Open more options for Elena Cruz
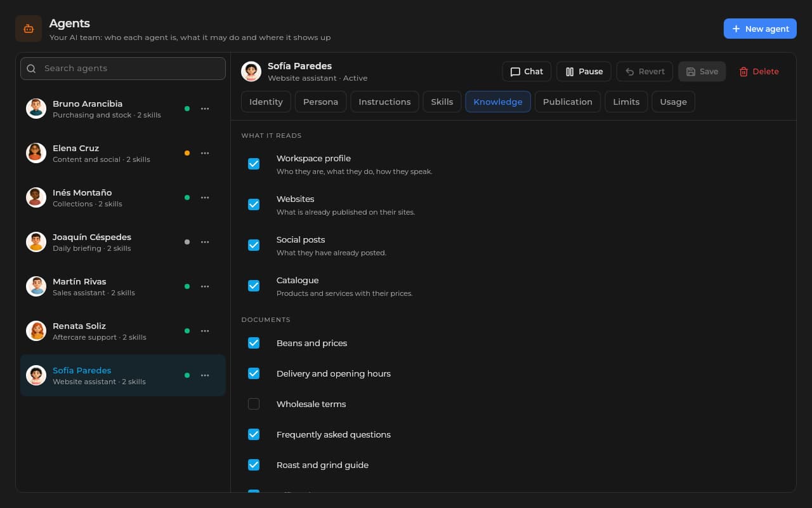812x508 pixels. pyautogui.click(x=205, y=153)
